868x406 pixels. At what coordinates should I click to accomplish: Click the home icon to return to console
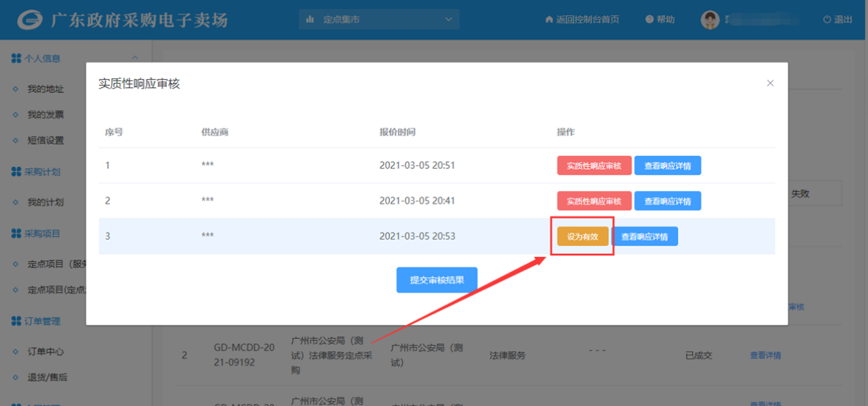(549, 20)
